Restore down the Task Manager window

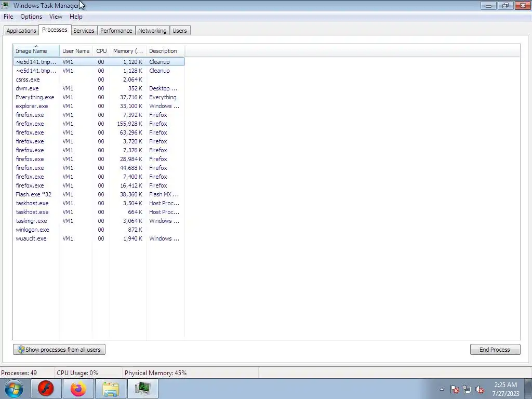click(x=505, y=5)
